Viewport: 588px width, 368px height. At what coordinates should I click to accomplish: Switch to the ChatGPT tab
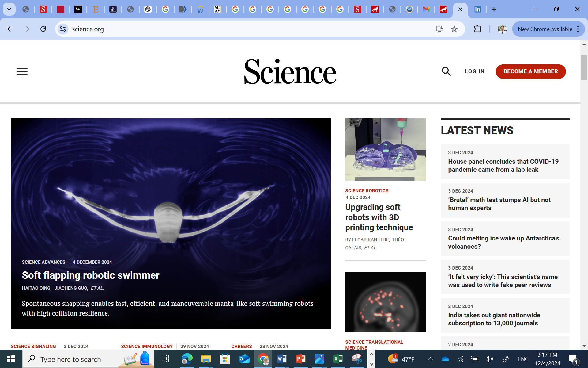(x=148, y=9)
